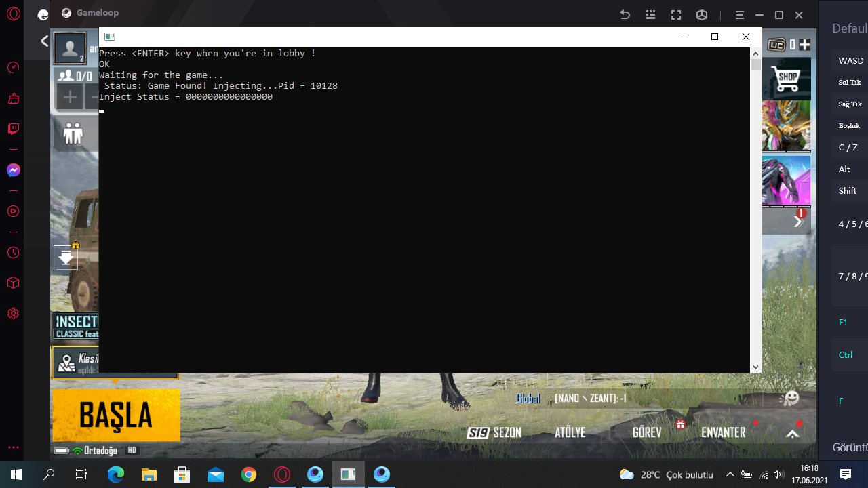This screenshot has width=868, height=488.
Task: Start the match with BAŞLA button
Action: (x=116, y=415)
